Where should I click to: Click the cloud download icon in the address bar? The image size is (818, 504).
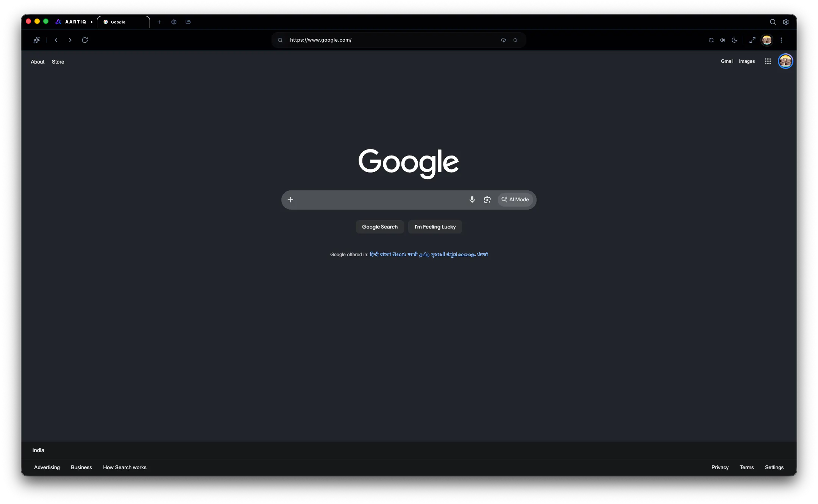[x=504, y=40]
